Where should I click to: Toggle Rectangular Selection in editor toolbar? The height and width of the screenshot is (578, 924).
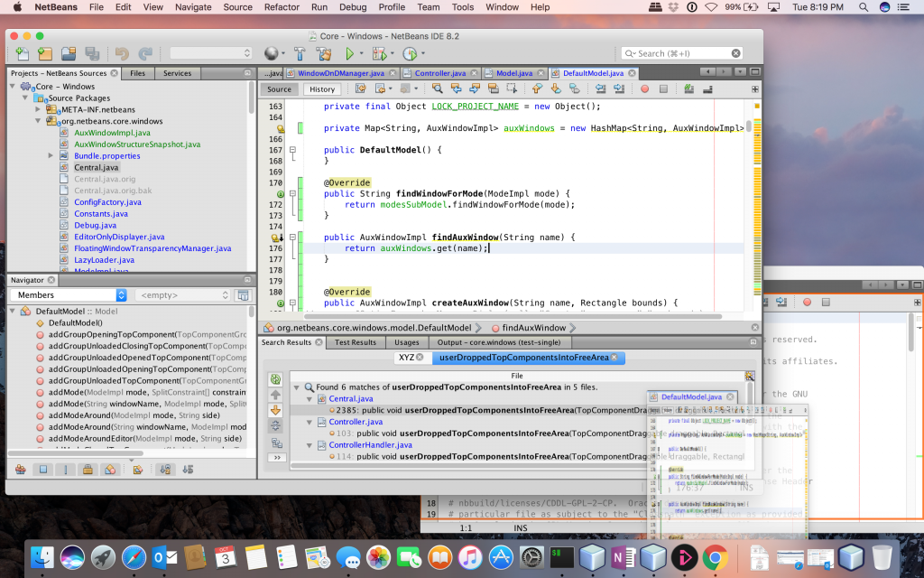[512, 89]
